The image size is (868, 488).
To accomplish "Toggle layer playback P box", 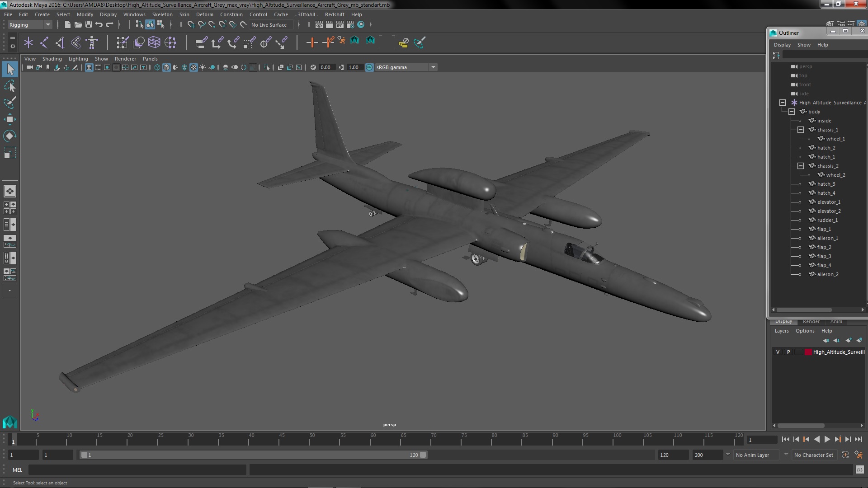I will 788,352.
